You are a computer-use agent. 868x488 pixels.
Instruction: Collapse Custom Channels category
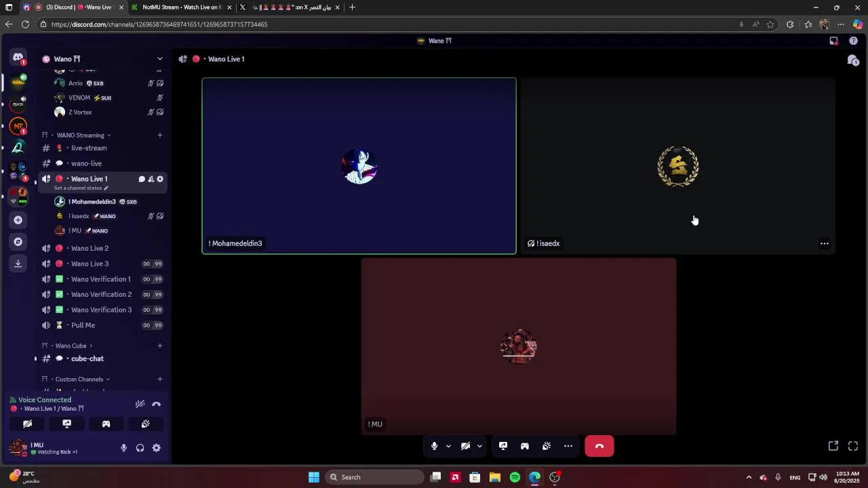pos(79,379)
